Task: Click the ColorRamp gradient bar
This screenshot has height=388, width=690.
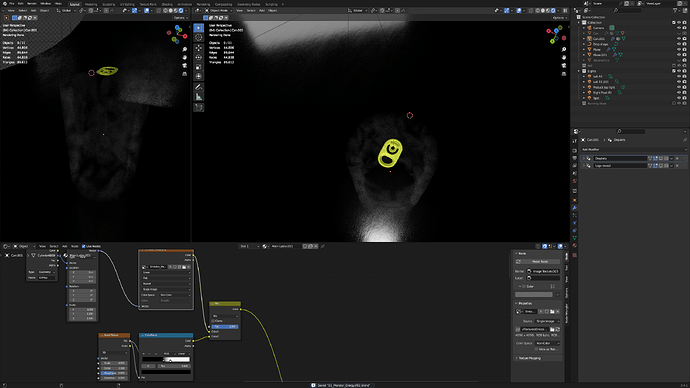Action: pyautogui.click(x=166, y=359)
